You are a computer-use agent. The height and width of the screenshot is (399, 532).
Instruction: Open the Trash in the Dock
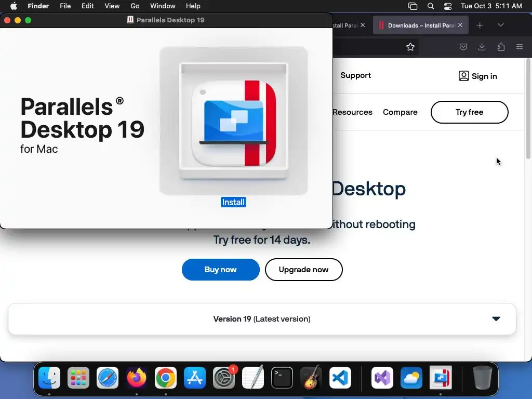483,378
